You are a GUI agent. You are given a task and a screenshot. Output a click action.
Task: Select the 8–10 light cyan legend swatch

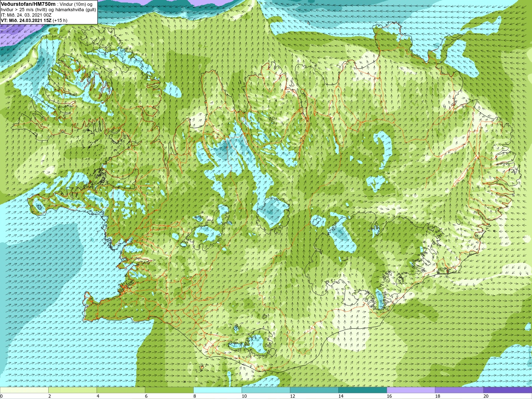tap(217, 390)
